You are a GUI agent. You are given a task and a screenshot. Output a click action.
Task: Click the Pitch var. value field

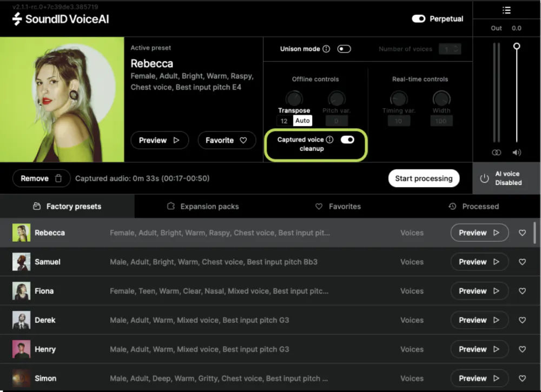337,121
